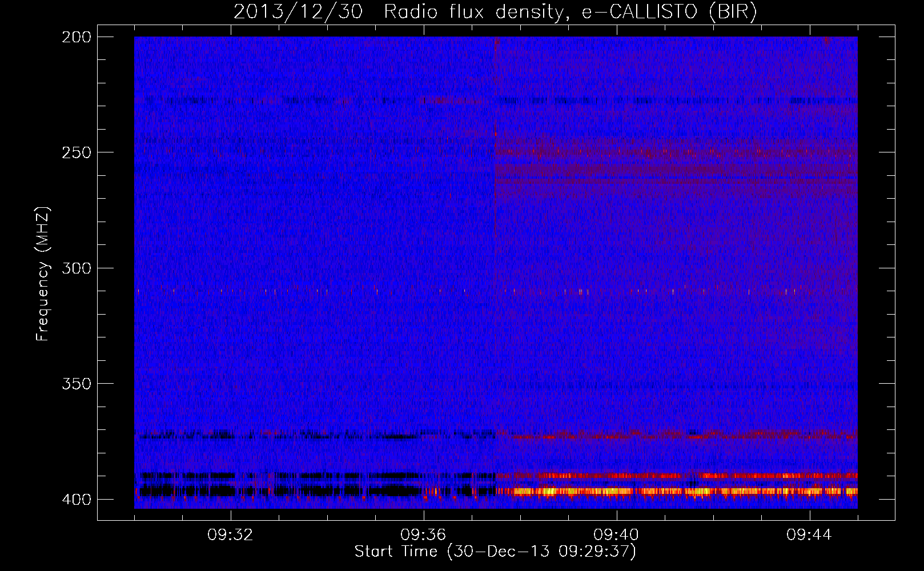Click the 200 frequency tick label
924x571 pixels.
click(76, 37)
